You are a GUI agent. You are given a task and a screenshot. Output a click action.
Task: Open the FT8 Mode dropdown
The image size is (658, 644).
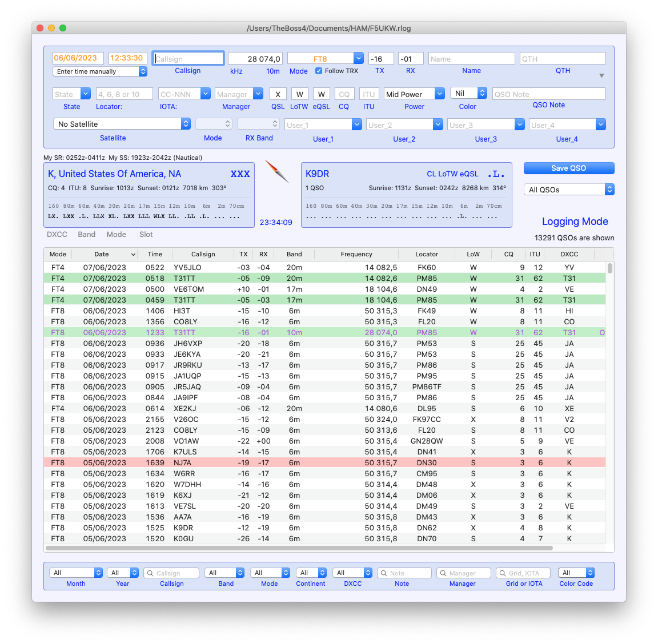coord(358,58)
